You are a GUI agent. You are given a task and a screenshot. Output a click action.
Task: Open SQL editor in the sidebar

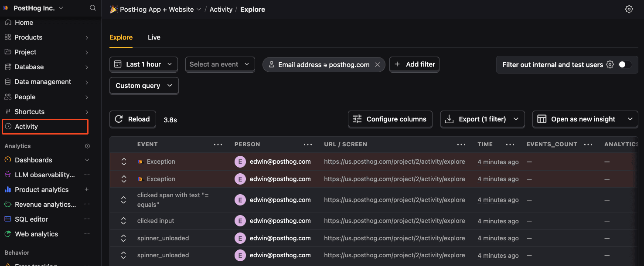[x=31, y=219]
